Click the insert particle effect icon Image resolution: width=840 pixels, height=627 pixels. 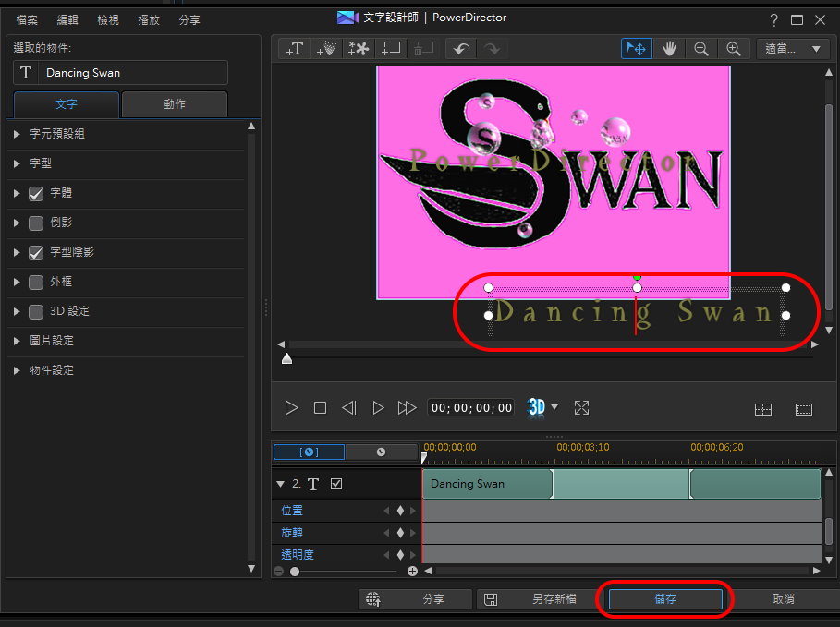click(325, 49)
